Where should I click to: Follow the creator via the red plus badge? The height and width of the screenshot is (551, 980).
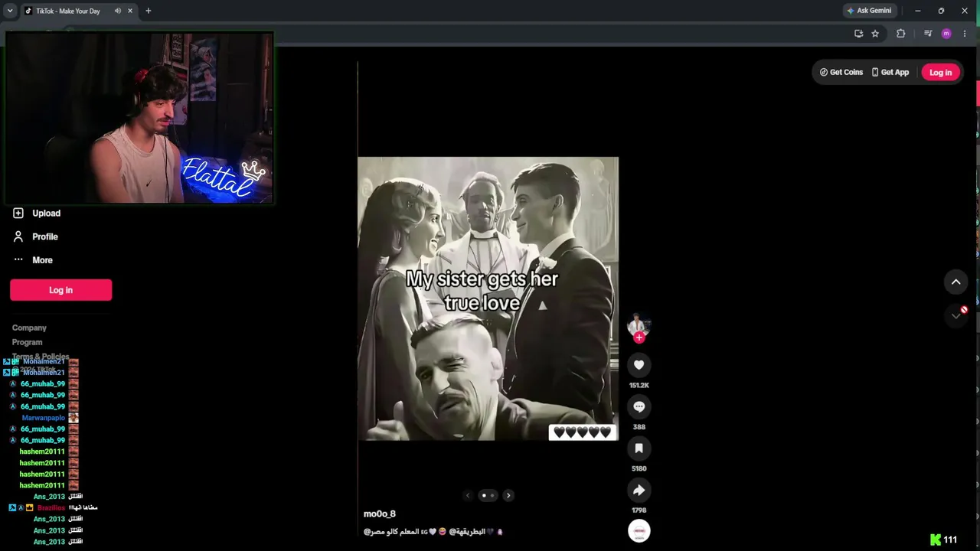[639, 337]
